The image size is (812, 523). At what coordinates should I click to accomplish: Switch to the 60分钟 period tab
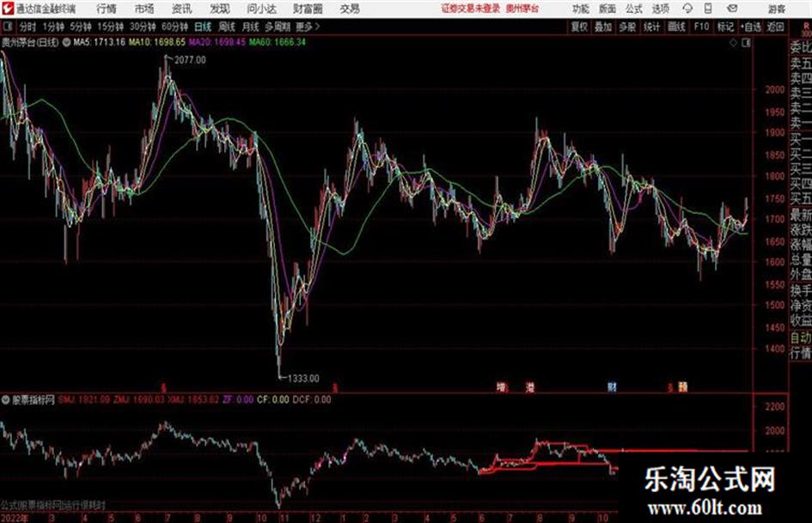(x=175, y=27)
